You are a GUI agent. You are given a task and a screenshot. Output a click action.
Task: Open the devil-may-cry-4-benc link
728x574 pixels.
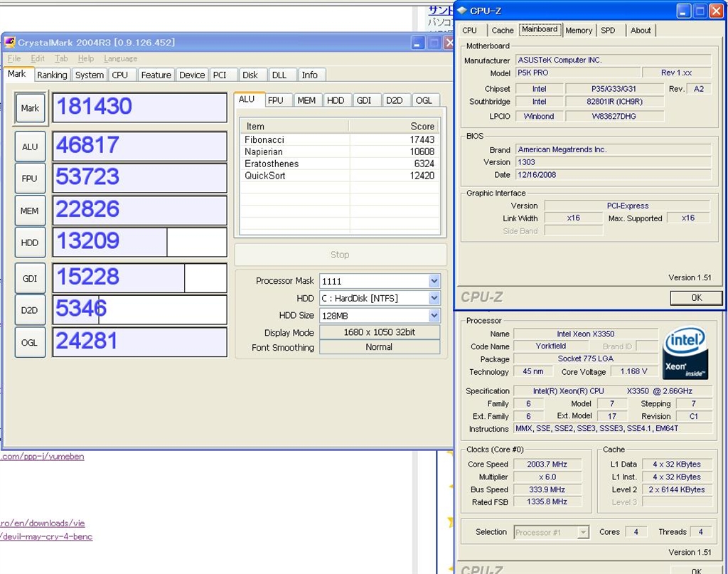click(x=46, y=536)
